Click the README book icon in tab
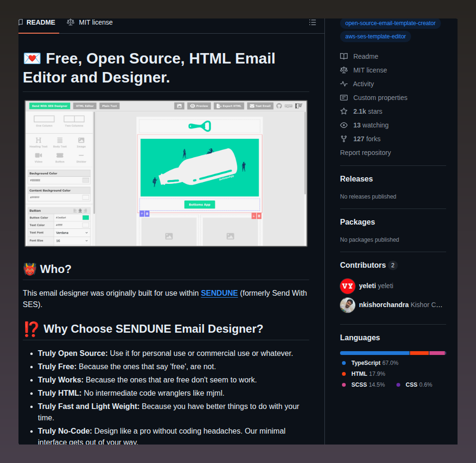476x463 pixels. pos(21,22)
